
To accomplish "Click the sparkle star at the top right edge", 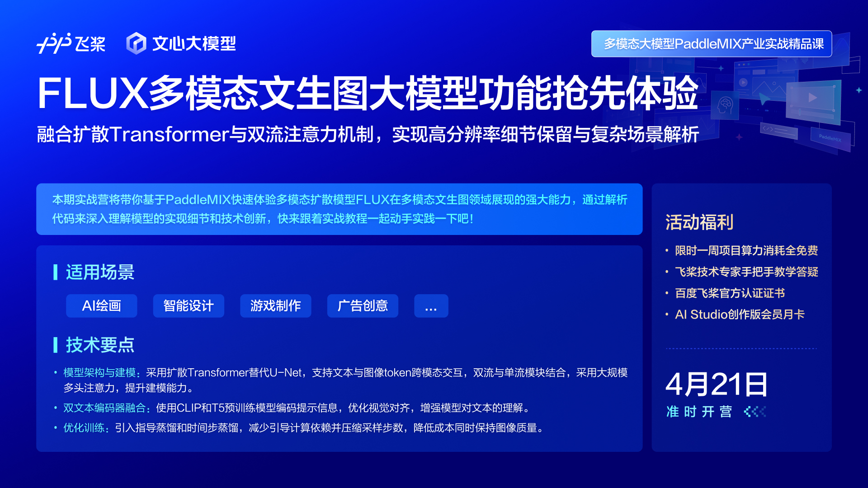I will coord(859,90).
